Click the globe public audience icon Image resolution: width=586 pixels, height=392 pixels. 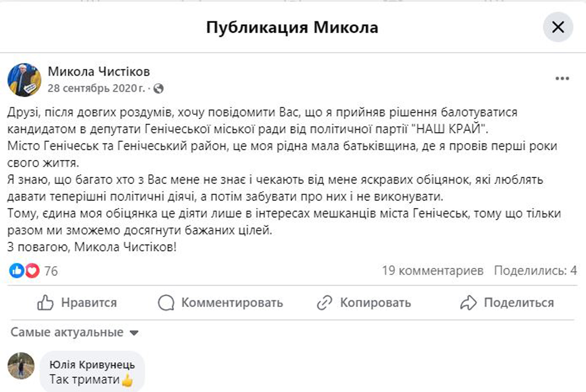(x=158, y=89)
